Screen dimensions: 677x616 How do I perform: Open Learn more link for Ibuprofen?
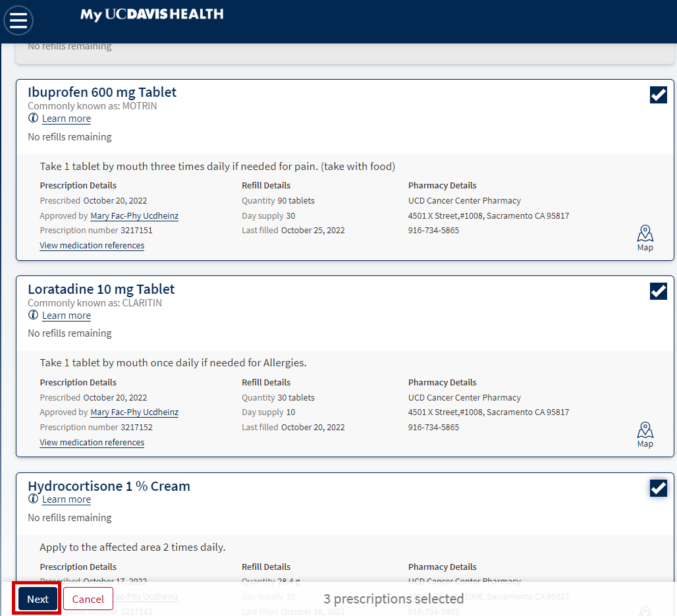click(67, 119)
